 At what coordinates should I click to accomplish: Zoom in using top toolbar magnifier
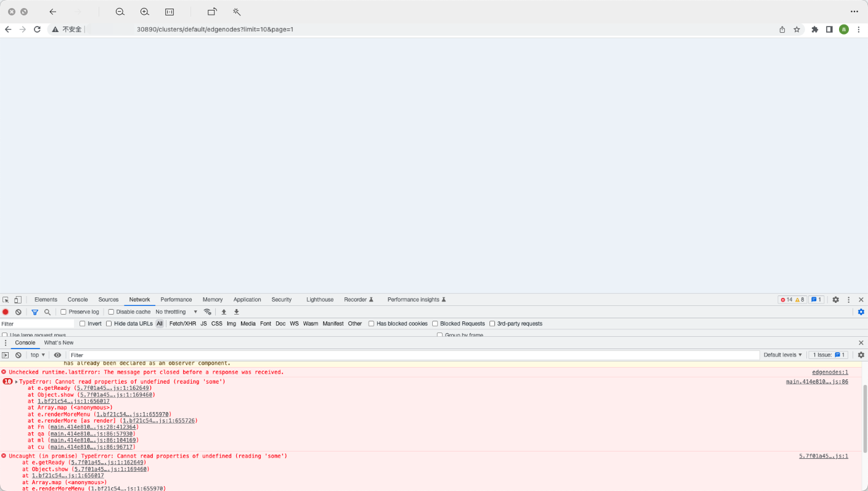(x=145, y=12)
